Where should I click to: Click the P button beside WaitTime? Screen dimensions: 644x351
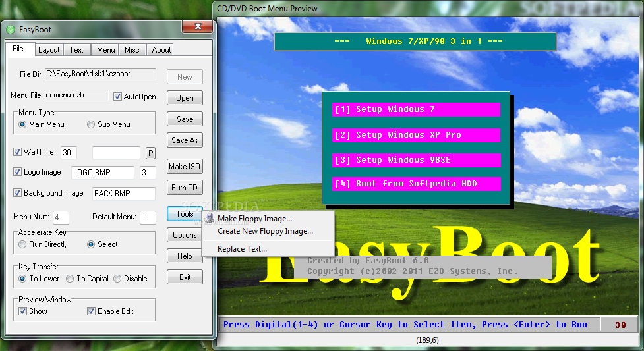click(x=151, y=153)
